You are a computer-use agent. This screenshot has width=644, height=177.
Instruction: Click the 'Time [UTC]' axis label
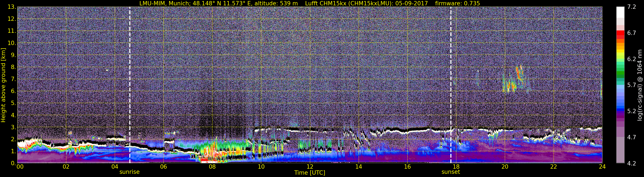click(309, 173)
